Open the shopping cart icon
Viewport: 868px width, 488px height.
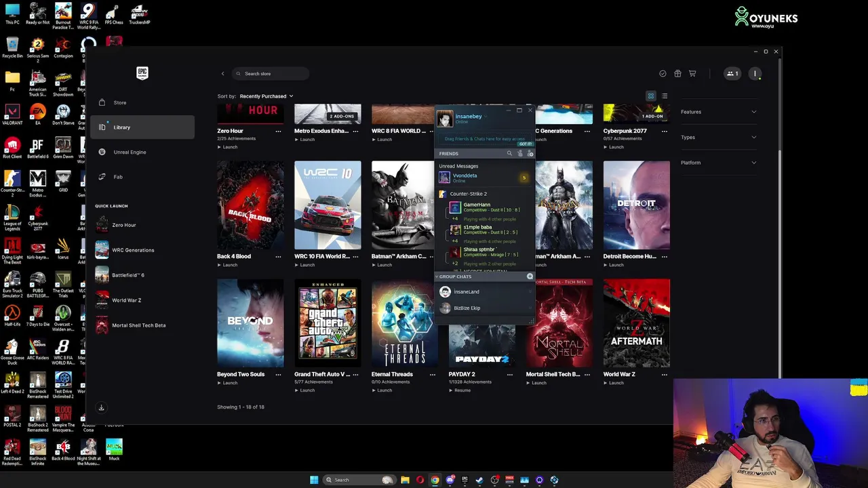tap(692, 73)
